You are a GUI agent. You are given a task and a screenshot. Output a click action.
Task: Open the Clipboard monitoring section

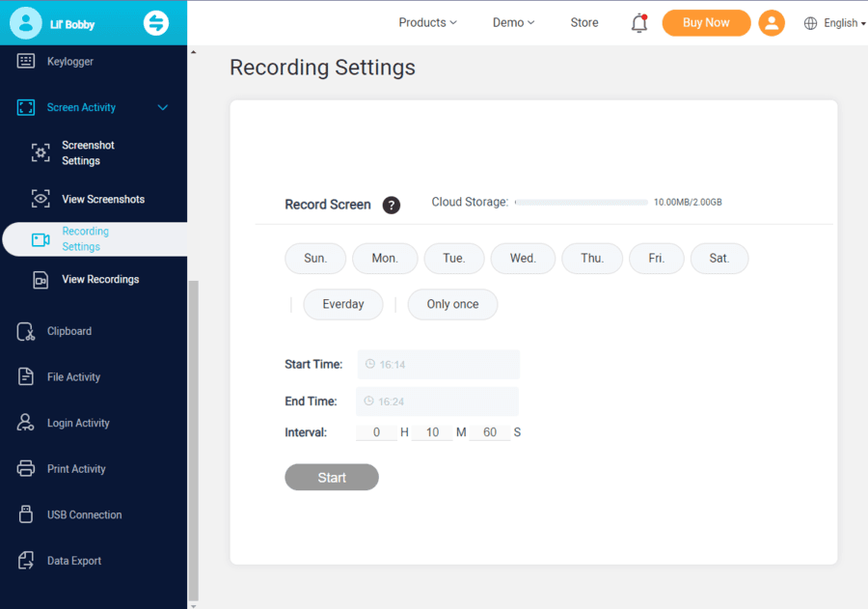click(x=68, y=330)
